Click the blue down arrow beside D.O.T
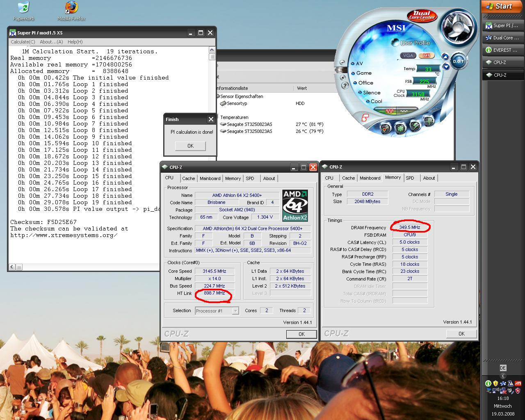The image size is (525, 420). (x=446, y=67)
